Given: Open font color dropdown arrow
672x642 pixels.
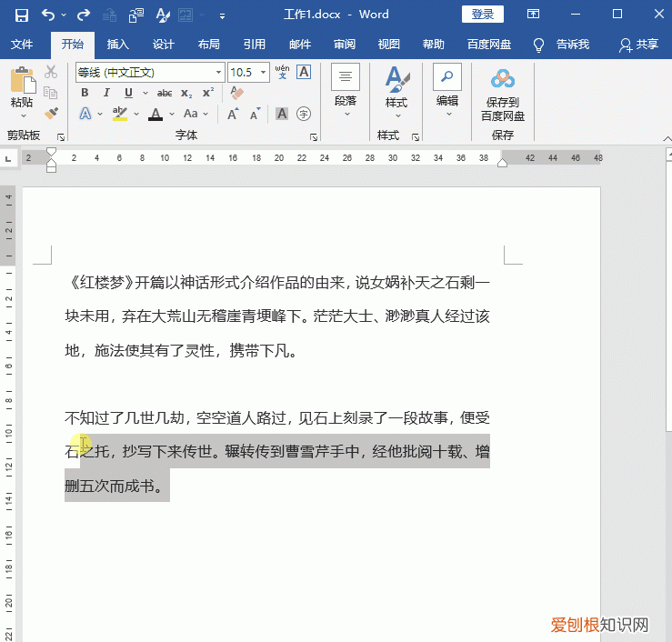Looking at the screenshot, I should pyautogui.click(x=172, y=114).
